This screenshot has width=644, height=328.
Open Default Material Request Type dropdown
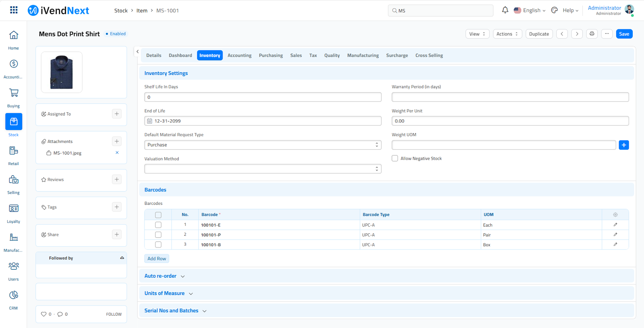[x=262, y=145]
